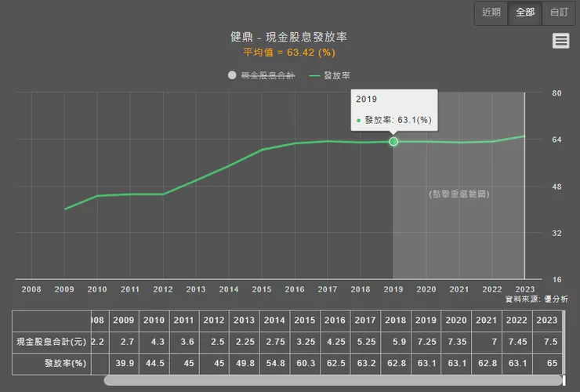The width and height of the screenshot is (580, 392).
Task: Click the 資料來源: 優分析 source credit
Action: coord(537,299)
